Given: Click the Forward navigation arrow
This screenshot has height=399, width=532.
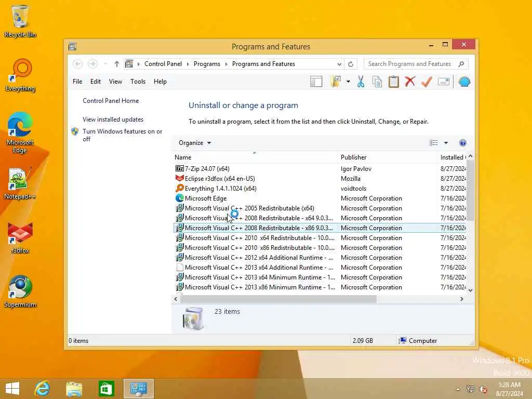Looking at the screenshot, I should pyautogui.click(x=92, y=64).
